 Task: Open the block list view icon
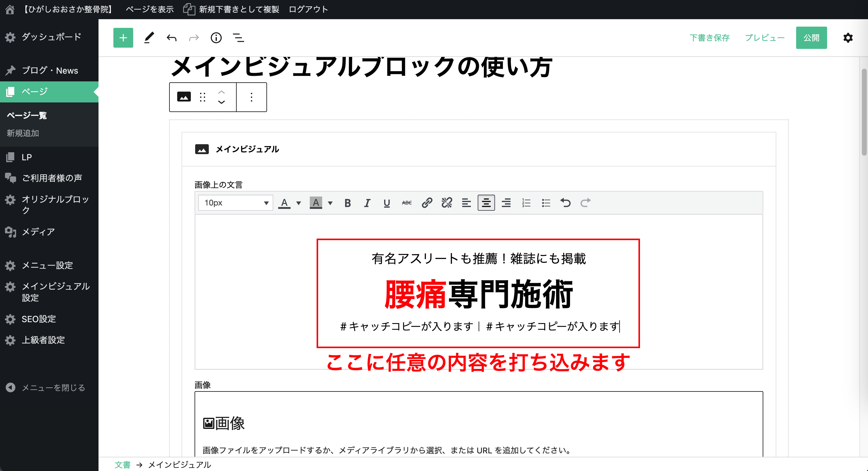tap(239, 38)
